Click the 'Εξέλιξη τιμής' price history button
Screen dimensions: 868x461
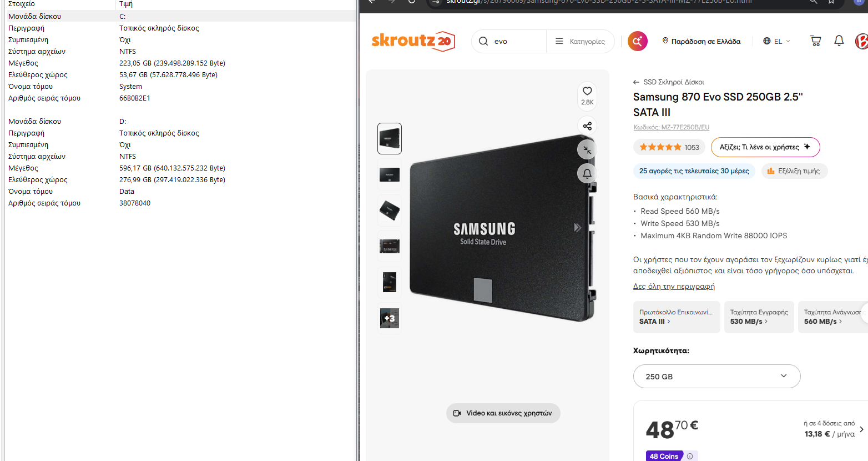(794, 171)
